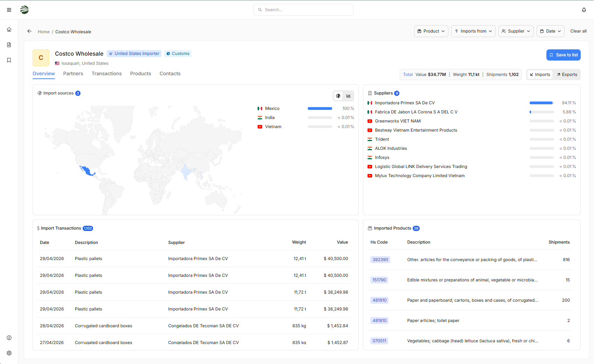
Task: Click the Import Transactions 1,102 count badge
Action: click(x=88, y=229)
